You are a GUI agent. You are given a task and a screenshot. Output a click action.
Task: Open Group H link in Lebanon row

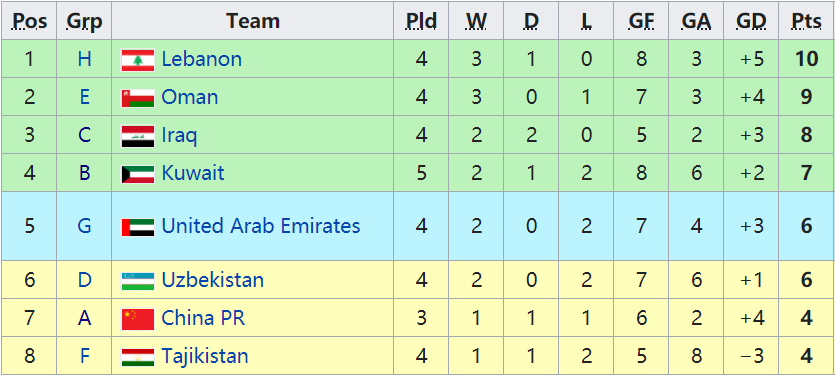click(x=84, y=59)
